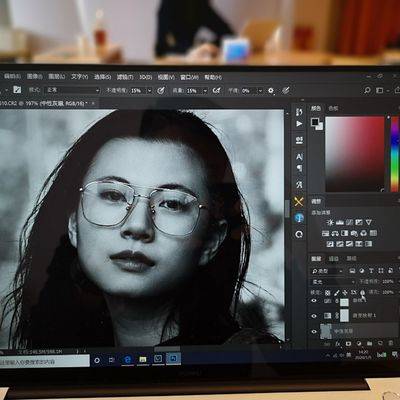Open brush opacity 15% slider arrow

click(149, 91)
